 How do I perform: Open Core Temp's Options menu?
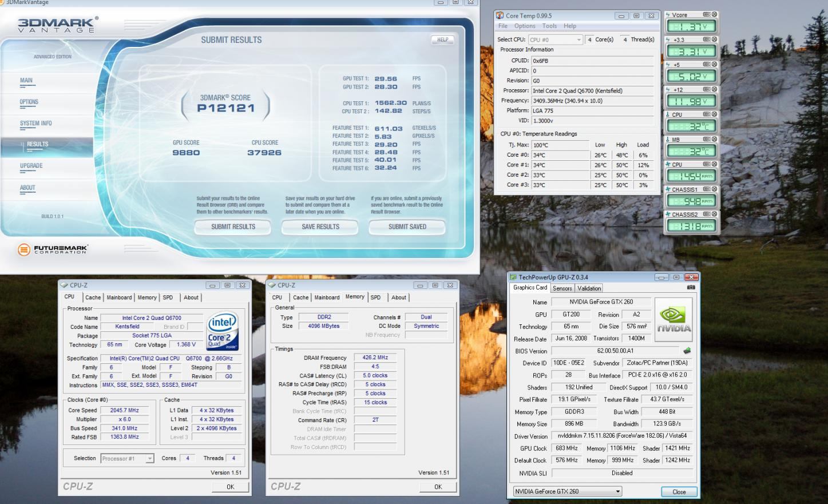pyautogui.click(x=525, y=26)
